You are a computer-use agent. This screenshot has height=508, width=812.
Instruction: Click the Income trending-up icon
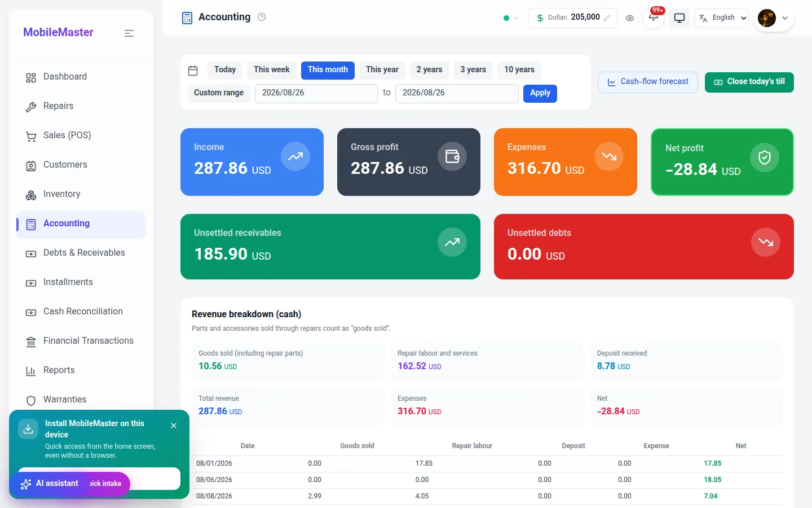click(x=295, y=156)
